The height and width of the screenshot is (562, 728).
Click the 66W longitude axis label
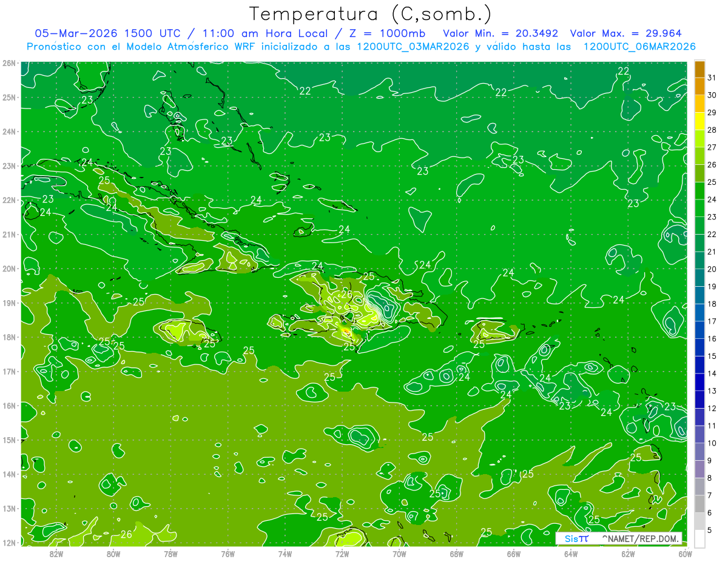pos(514,554)
